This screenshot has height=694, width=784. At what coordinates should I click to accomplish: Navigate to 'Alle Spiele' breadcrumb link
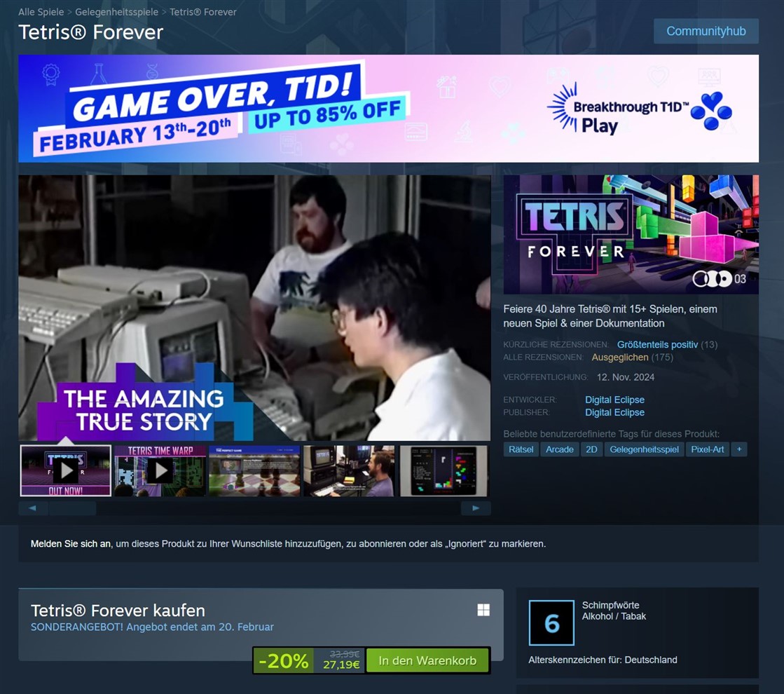click(x=40, y=12)
